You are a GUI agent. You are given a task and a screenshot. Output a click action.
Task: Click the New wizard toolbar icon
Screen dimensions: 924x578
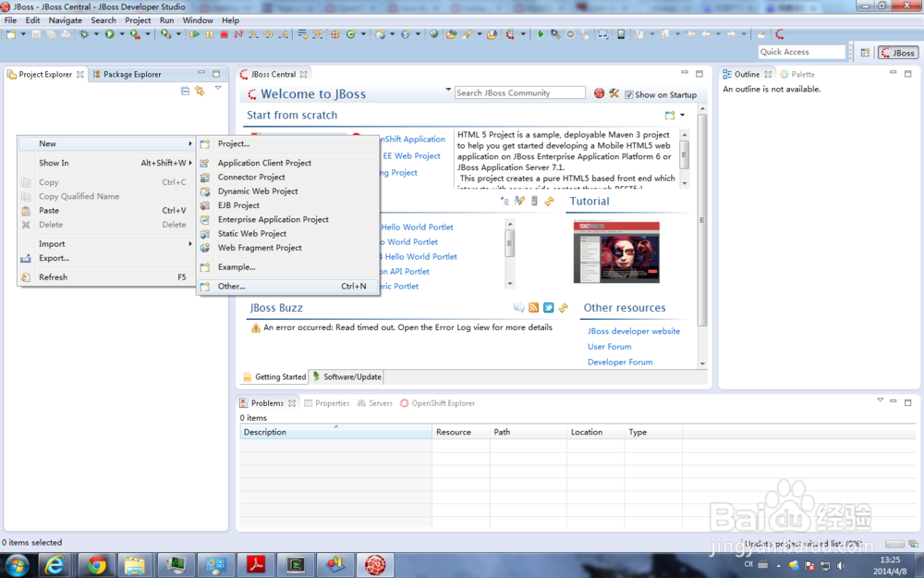pos(11,34)
